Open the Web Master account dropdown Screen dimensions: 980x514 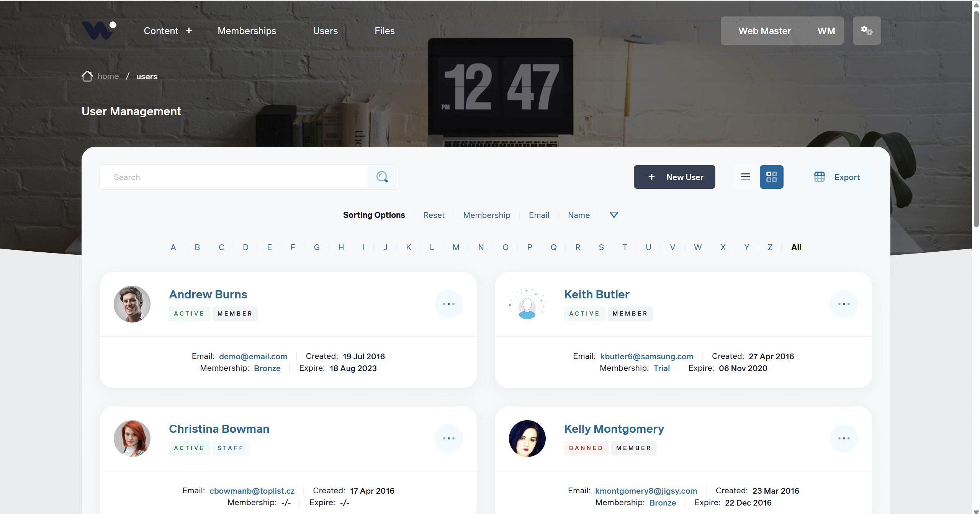pyautogui.click(x=764, y=31)
